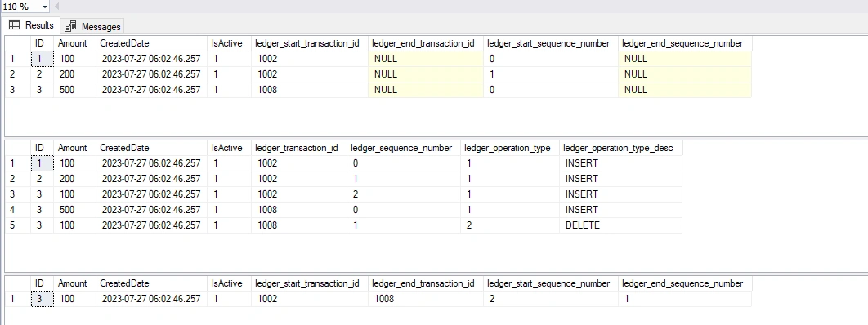This screenshot has height=325, width=868.
Task: Select the ledger_end_transaction_id 1008 cell
Action: click(426, 299)
